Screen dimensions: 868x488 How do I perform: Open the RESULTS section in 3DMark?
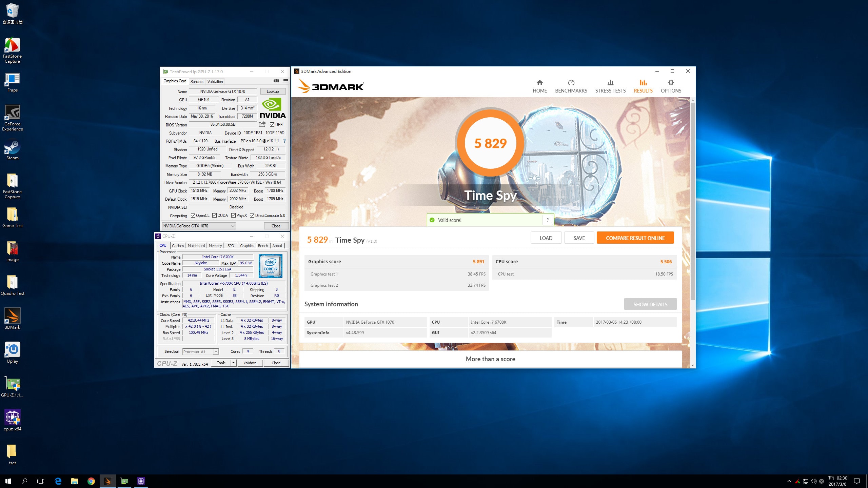coord(643,86)
